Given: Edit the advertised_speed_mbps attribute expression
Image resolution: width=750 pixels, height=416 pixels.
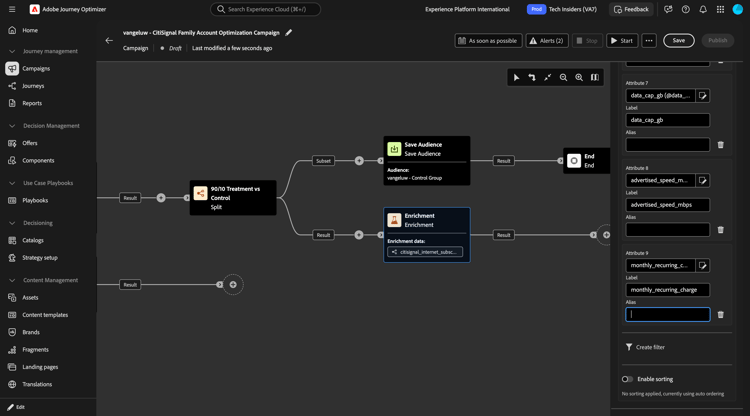Looking at the screenshot, I should (x=703, y=180).
